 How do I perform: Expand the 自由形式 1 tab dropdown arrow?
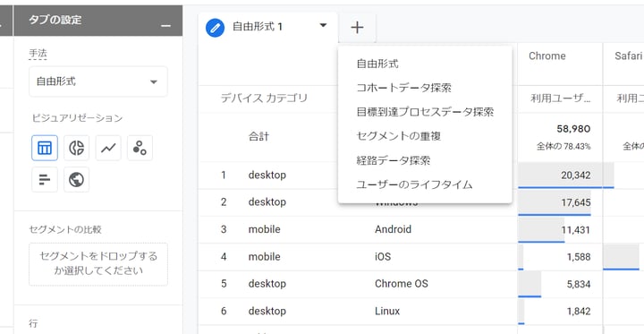click(x=323, y=25)
